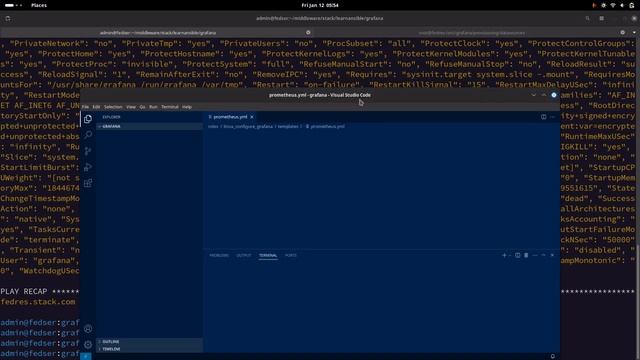Viewport: 640px width, 360px height.
Task: Minimize the Visual Studio Code window
Action: [533, 95]
